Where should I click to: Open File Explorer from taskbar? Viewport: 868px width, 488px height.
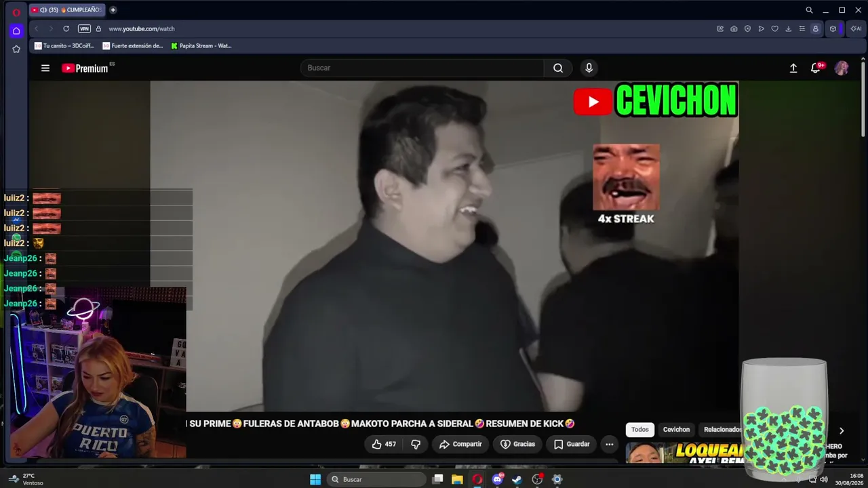pos(458,479)
